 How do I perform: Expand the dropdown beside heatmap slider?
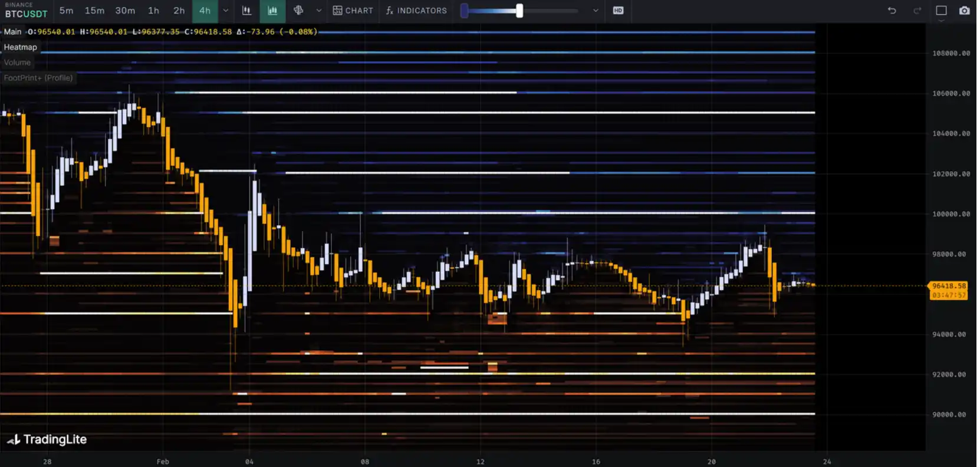(x=596, y=11)
